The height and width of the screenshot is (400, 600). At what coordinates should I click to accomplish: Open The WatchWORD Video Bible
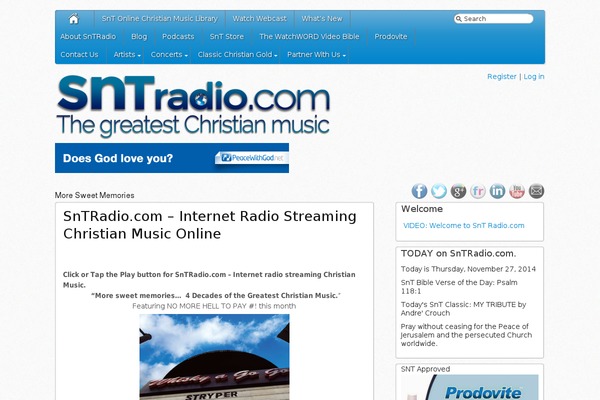(x=309, y=37)
